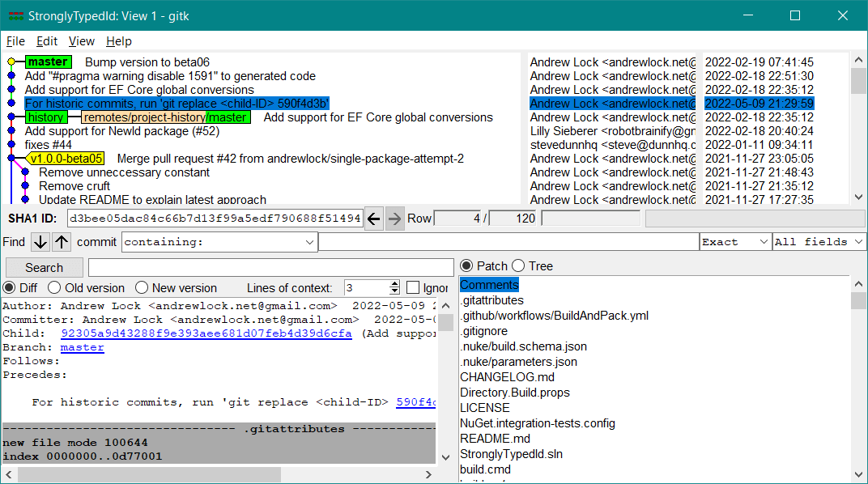Find previous commit with up arrow
The image size is (868, 484).
(x=62, y=242)
